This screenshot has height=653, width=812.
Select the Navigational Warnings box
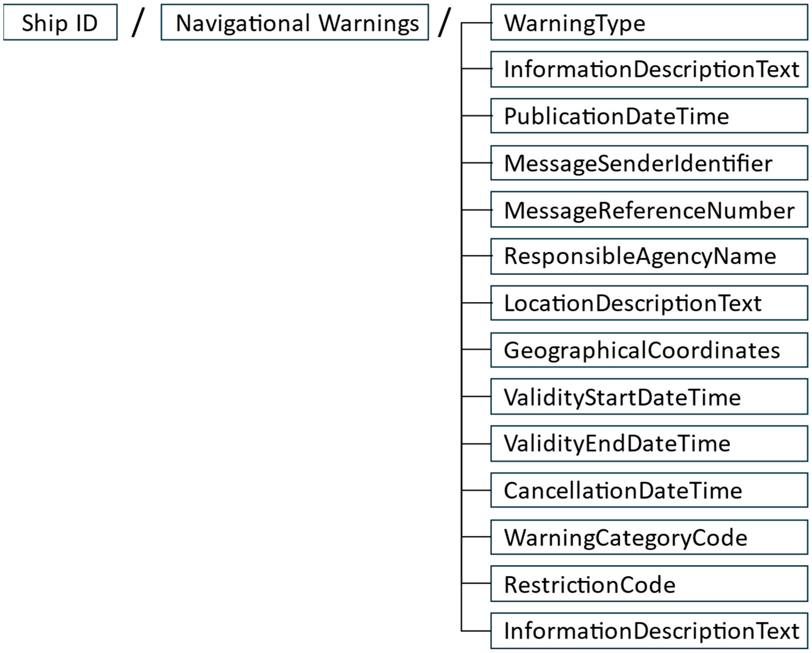coord(295,22)
